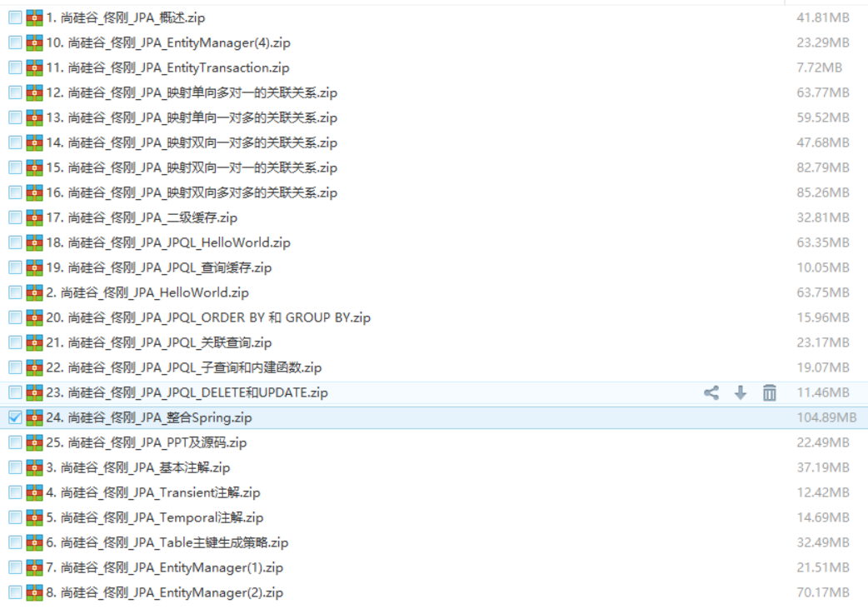Click the 41.81MB size value
The image size is (868, 609).
pyautogui.click(x=823, y=17)
